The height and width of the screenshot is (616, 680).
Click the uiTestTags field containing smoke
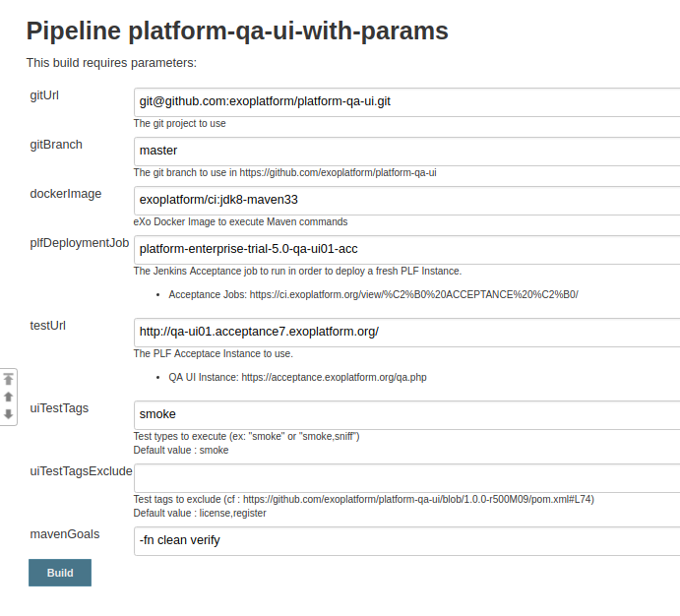tap(406, 414)
